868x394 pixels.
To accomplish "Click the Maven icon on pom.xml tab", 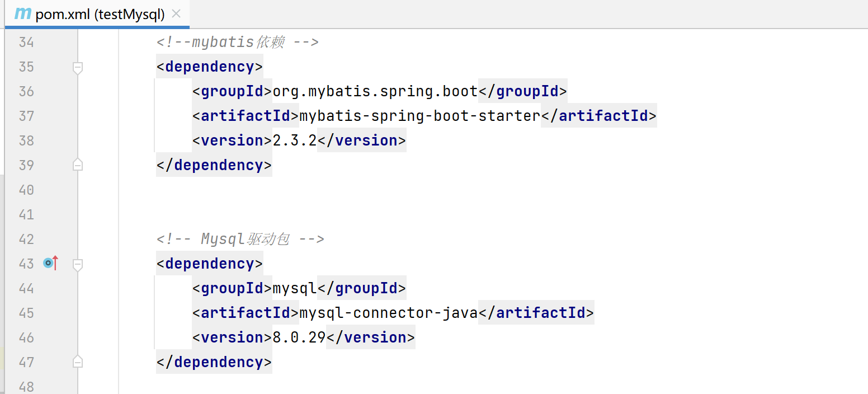I will pyautogui.click(x=22, y=14).
